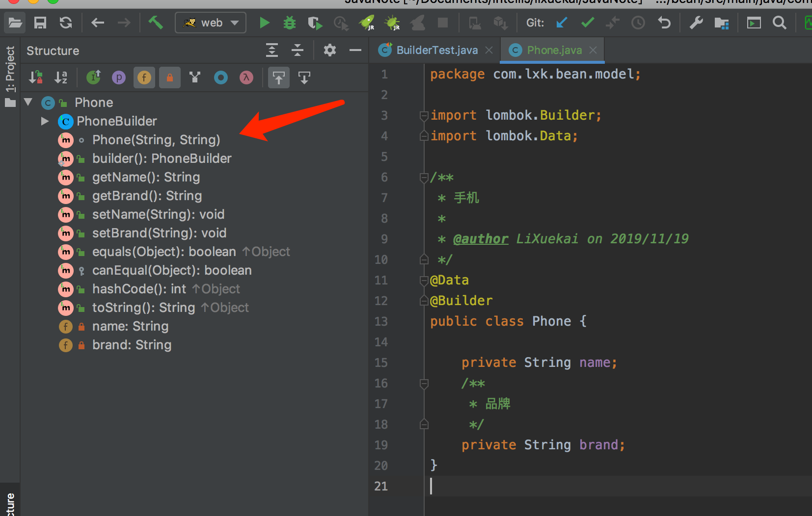Toggle show inherited members
812x516 pixels.
click(x=93, y=77)
